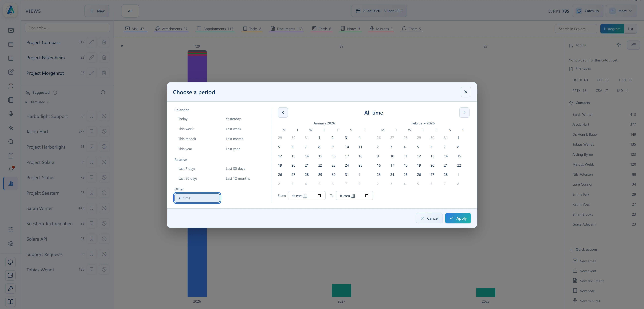Open the settings gear icon in sidebar
644x309 pixels.
pyautogui.click(x=11, y=244)
